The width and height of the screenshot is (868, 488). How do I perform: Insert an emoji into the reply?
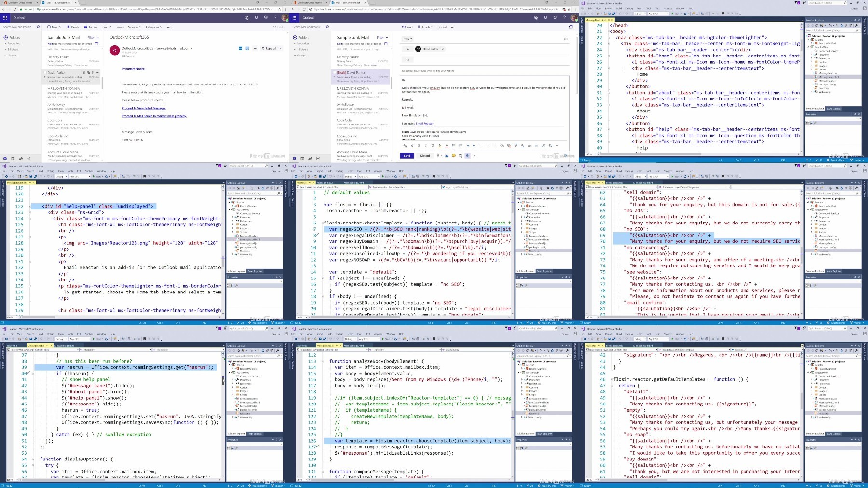454,155
